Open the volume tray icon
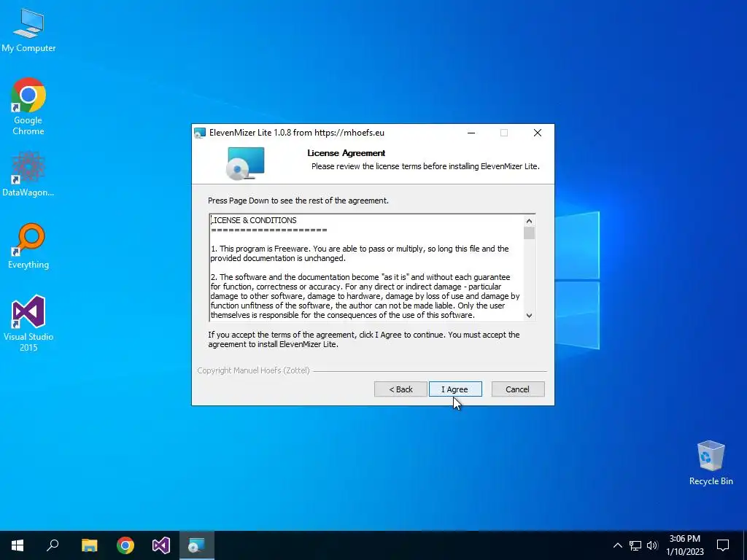 click(652, 545)
